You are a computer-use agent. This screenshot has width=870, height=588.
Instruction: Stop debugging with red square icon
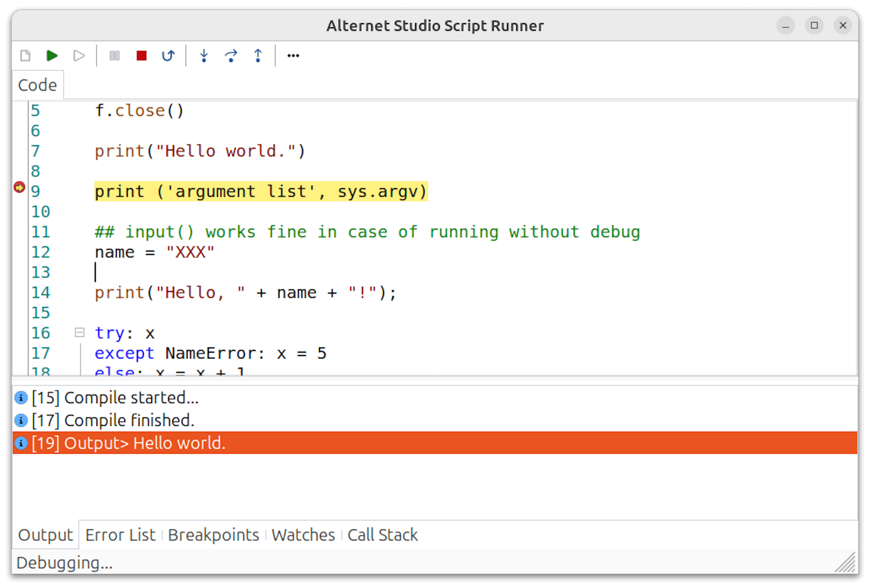pyautogui.click(x=142, y=56)
